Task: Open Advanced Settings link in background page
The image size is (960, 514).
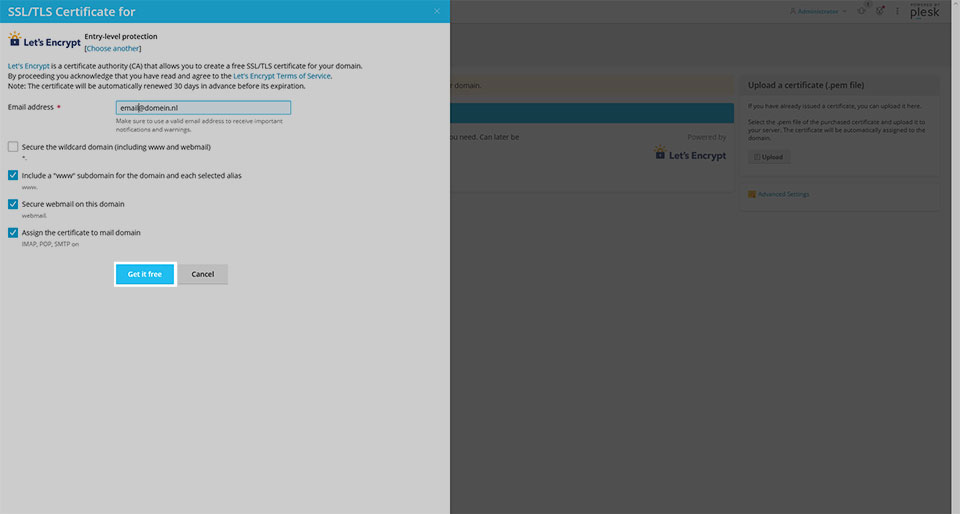Action: (784, 194)
